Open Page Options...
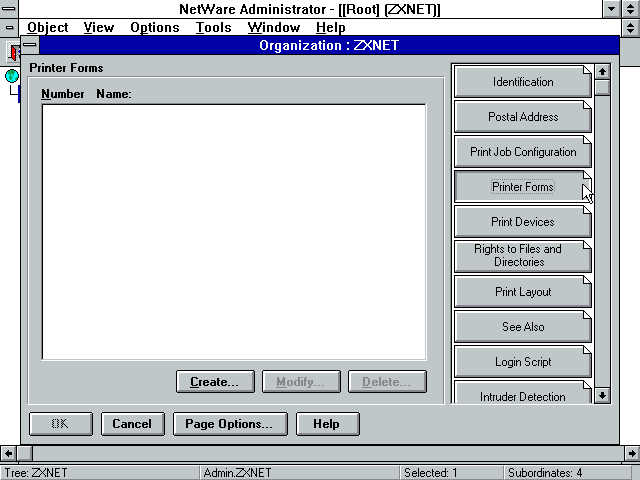Viewport: 640px width, 480px height. pyautogui.click(x=230, y=424)
